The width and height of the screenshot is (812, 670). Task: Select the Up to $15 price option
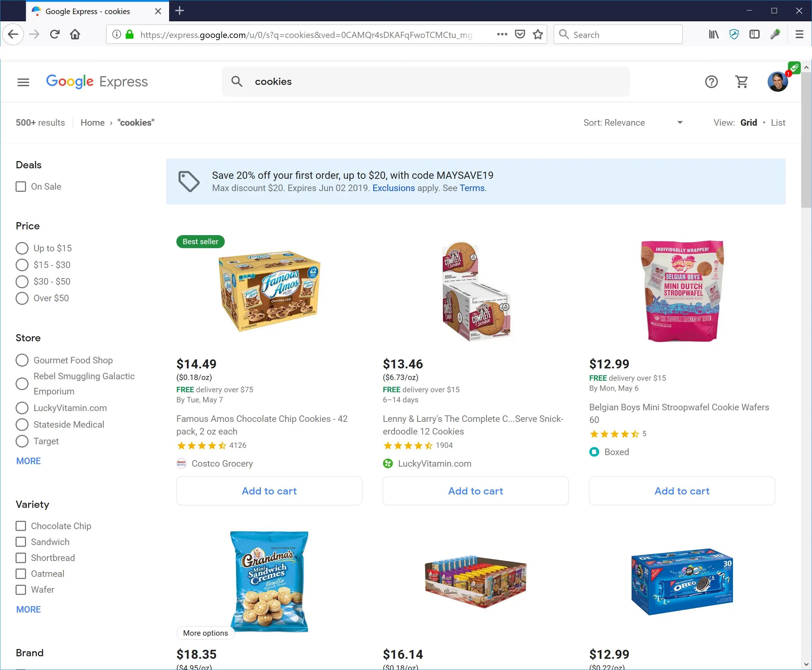point(22,248)
